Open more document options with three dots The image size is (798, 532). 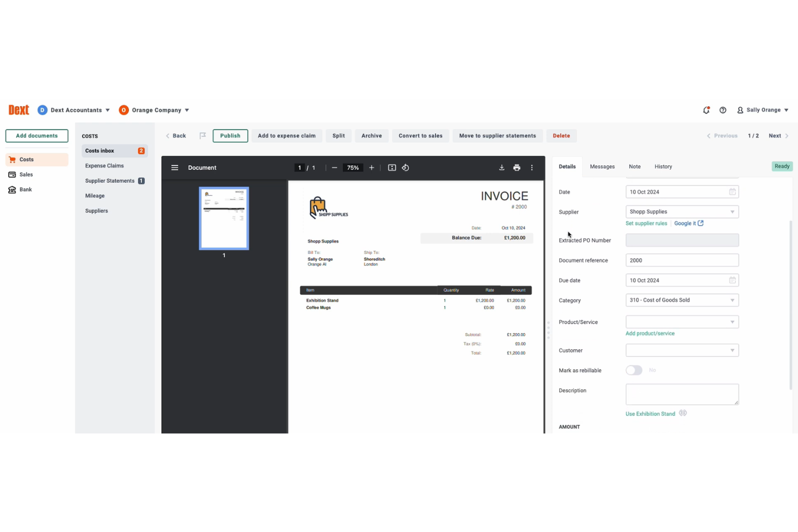click(532, 167)
